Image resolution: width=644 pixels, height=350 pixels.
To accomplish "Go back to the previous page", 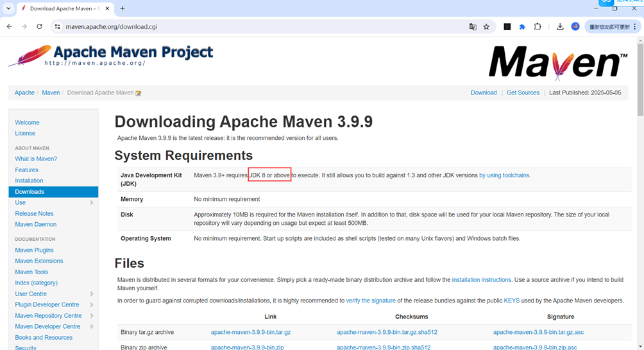I will pyautogui.click(x=9, y=27).
